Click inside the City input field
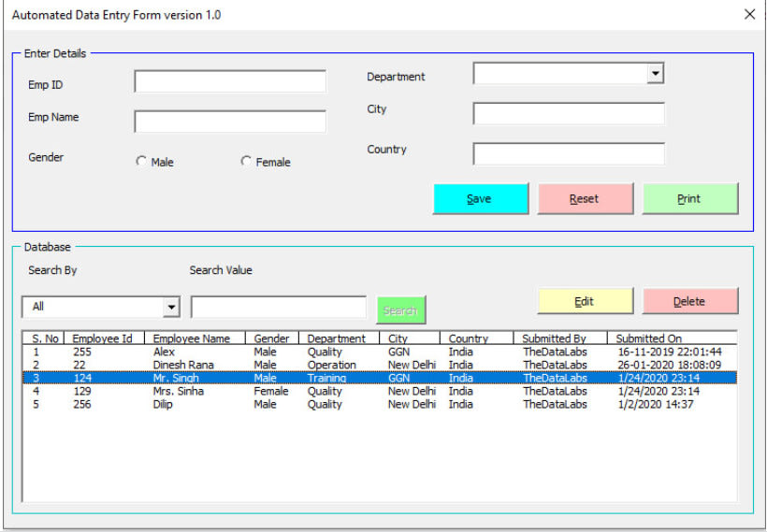The image size is (767, 532). (x=569, y=113)
